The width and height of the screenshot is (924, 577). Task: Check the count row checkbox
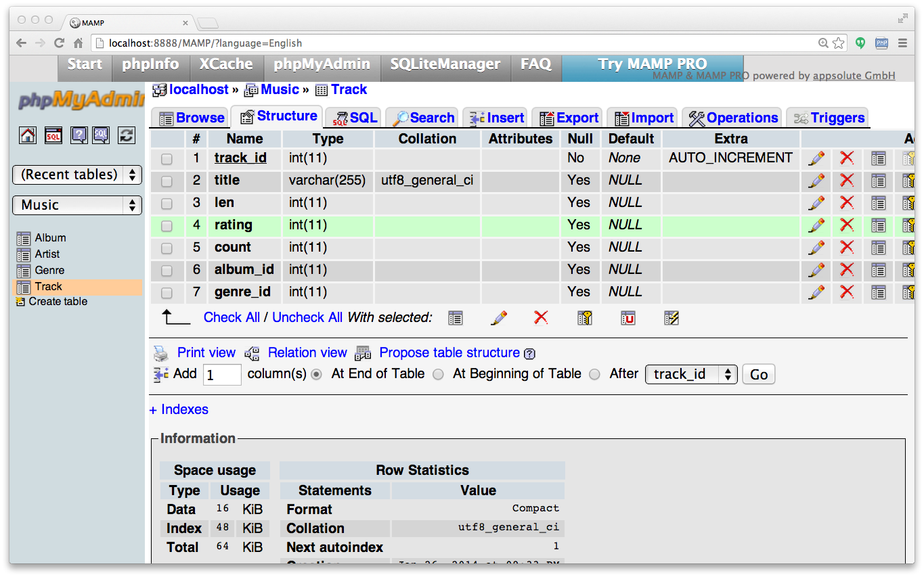click(167, 248)
